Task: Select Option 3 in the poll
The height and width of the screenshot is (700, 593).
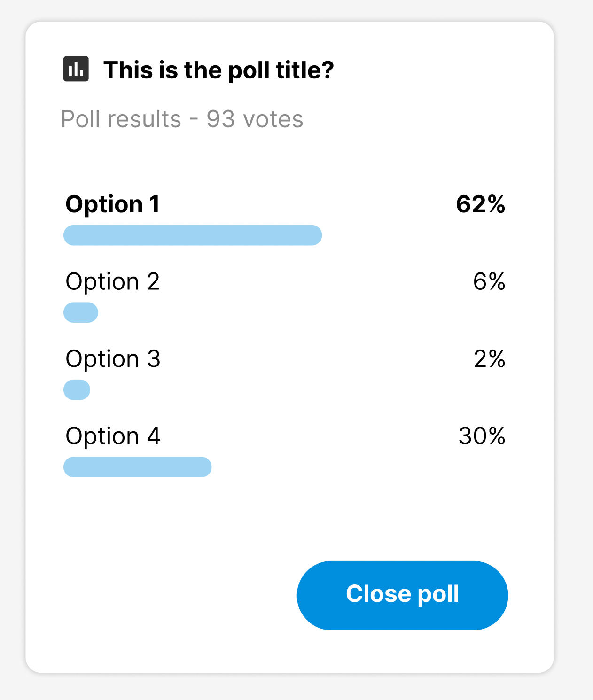Action: pyautogui.click(x=113, y=359)
